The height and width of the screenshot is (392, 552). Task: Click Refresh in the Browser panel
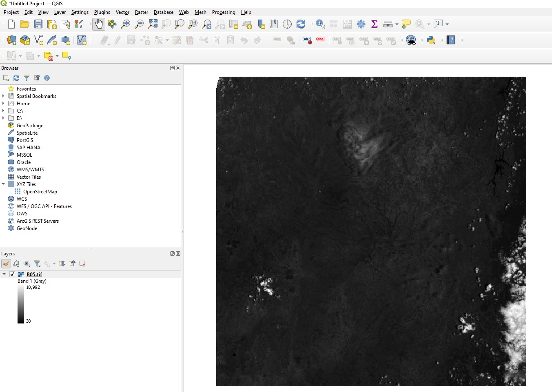point(16,78)
